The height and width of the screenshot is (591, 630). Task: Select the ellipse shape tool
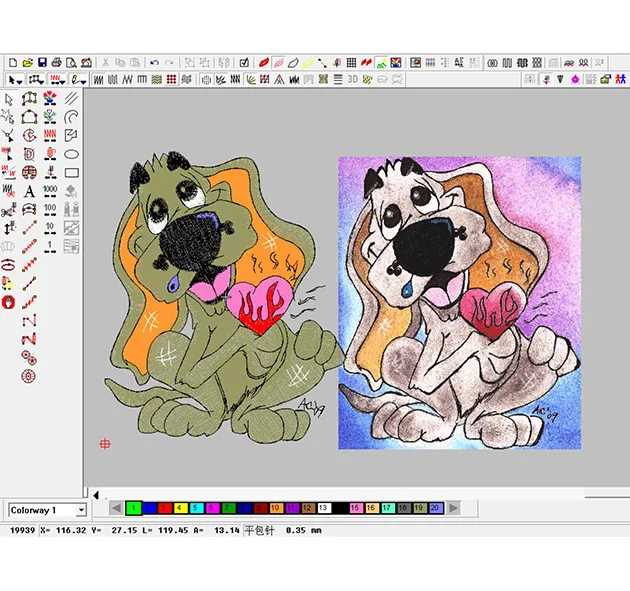click(x=72, y=154)
